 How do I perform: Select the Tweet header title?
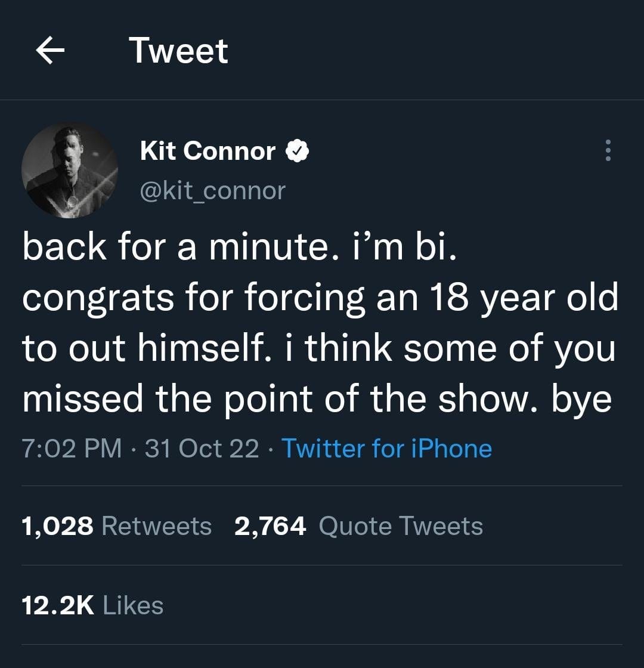[179, 50]
